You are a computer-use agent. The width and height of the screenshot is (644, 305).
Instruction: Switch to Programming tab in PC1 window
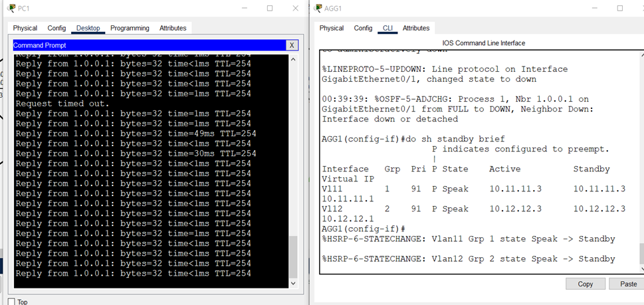coord(130,28)
